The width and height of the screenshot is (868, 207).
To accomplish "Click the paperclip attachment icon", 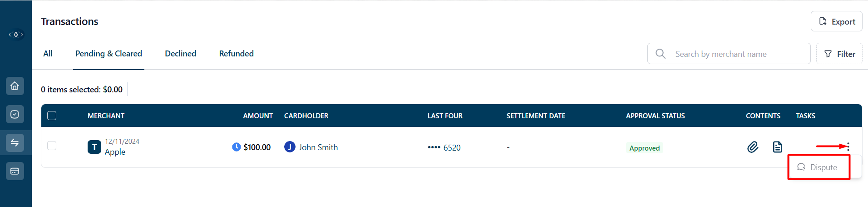I will coord(753,147).
